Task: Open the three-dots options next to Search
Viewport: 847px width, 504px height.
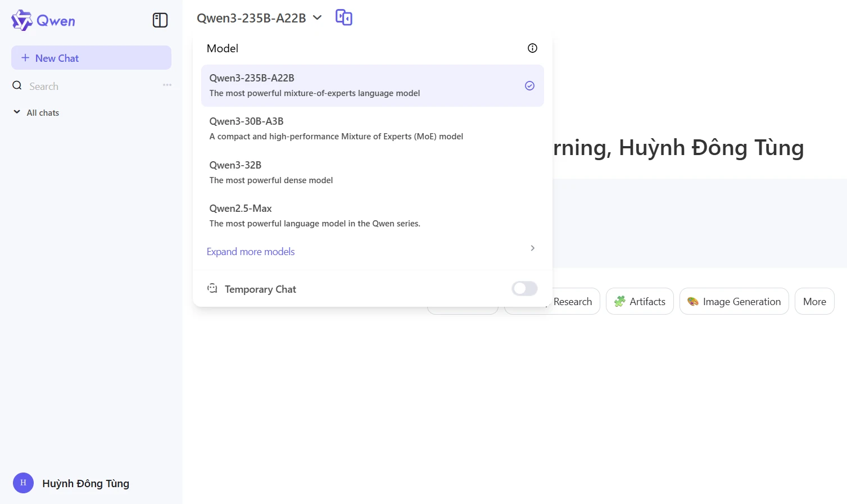Action: tap(167, 85)
